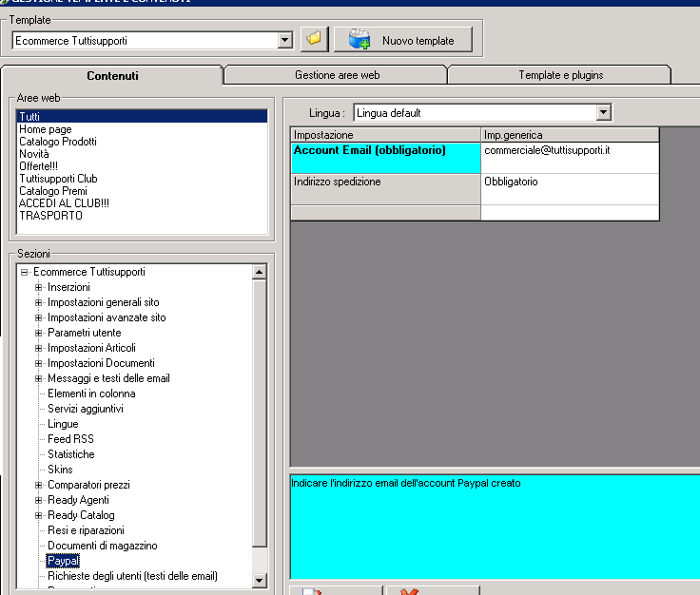700x595 pixels.
Task: Select Servizi aggiuntivi section
Action: coord(86,409)
